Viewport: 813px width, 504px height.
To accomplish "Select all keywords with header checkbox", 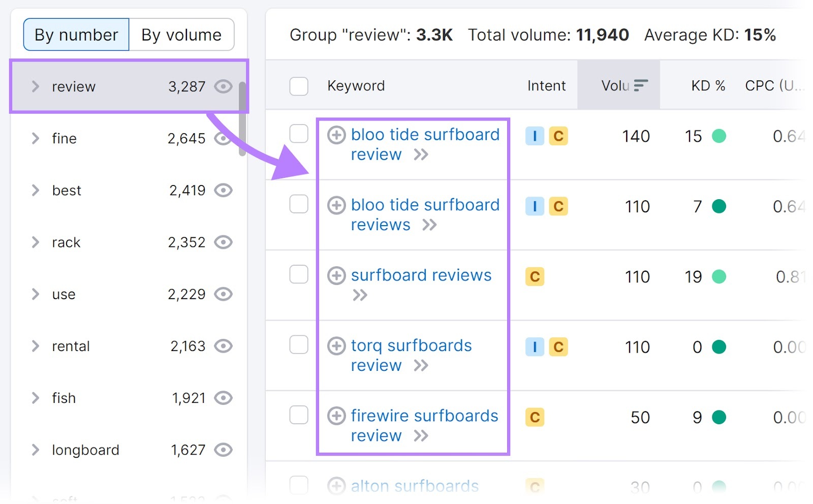I will pyautogui.click(x=299, y=86).
